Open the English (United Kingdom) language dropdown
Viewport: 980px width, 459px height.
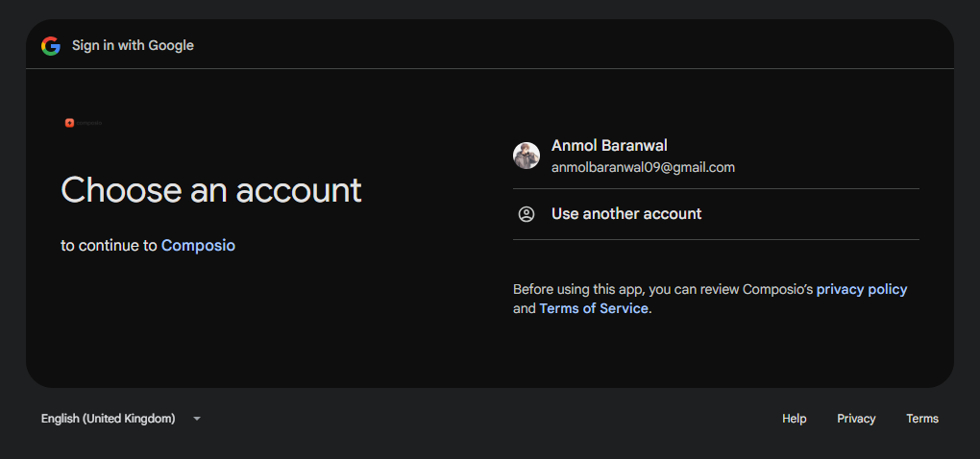coord(121,419)
